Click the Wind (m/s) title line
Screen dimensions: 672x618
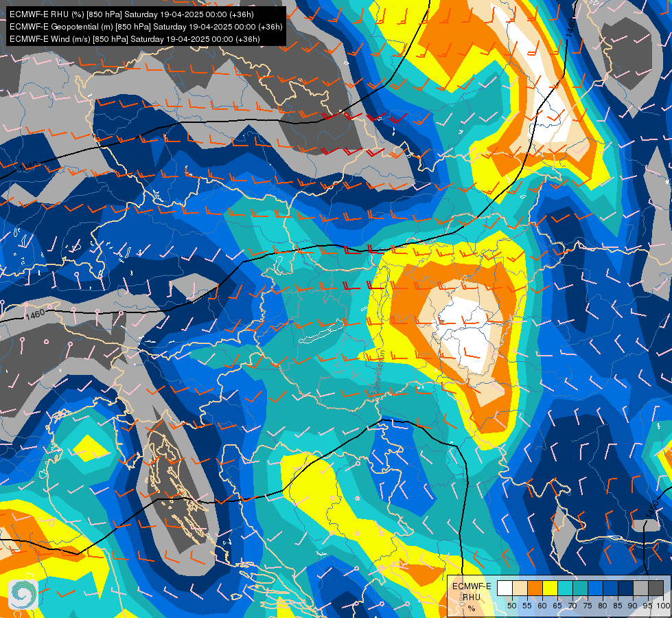(x=135, y=39)
